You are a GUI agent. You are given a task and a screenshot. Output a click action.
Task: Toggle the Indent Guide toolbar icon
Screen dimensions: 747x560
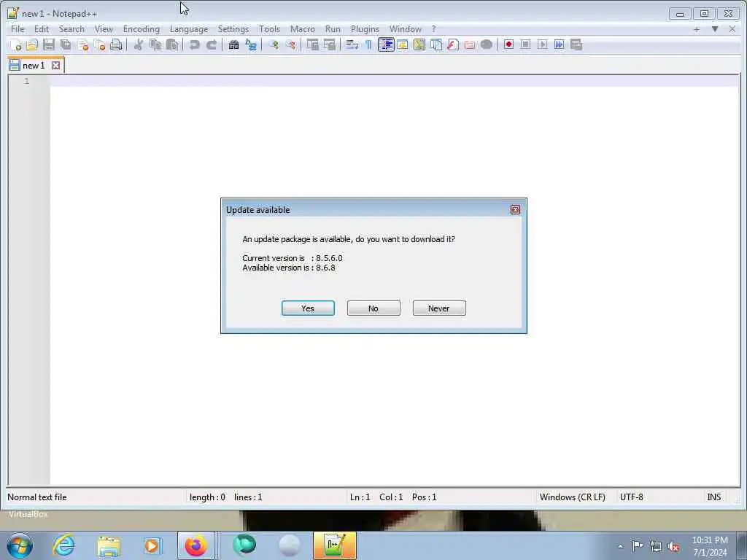point(386,44)
